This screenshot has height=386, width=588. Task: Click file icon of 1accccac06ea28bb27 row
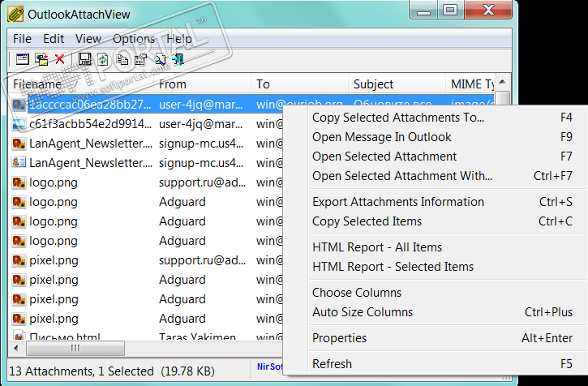[x=19, y=105]
